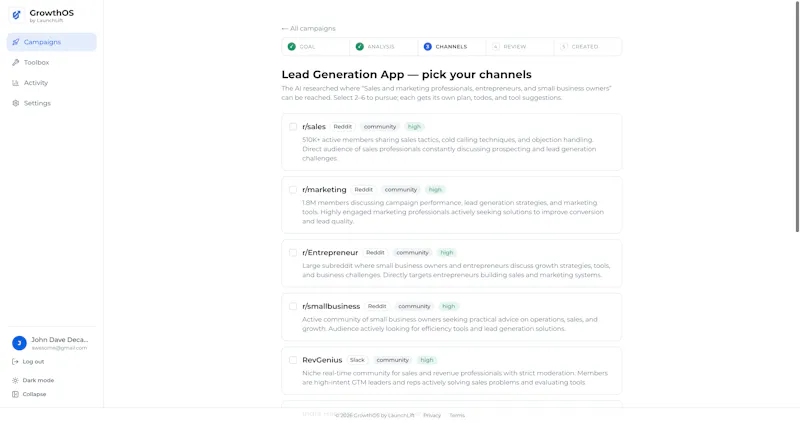Viewport: 800px width, 423px height.
Task: Click the 'pick your channels' heading
Action: (407, 74)
